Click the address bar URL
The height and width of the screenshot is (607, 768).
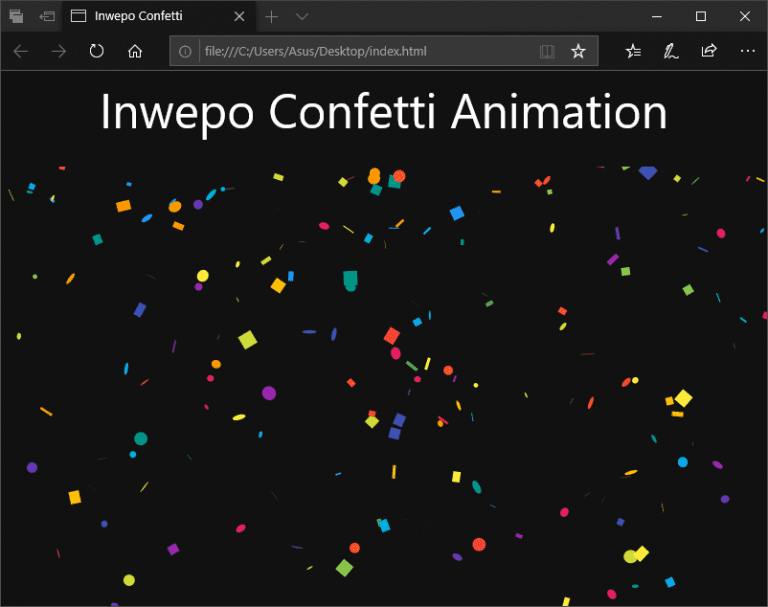315,51
